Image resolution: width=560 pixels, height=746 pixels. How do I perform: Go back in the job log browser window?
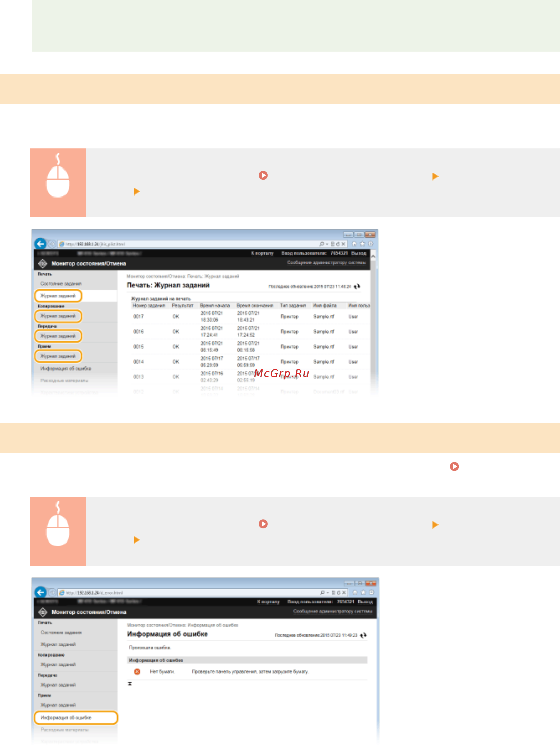pyautogui.click(x=40, y=244)
